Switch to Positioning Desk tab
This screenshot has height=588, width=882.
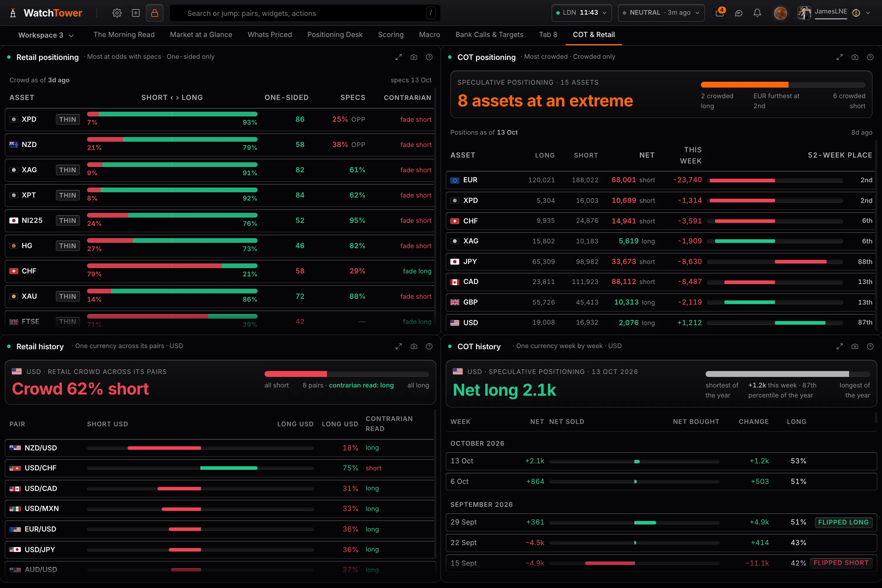pyautogui.click(x=335, y=35)
